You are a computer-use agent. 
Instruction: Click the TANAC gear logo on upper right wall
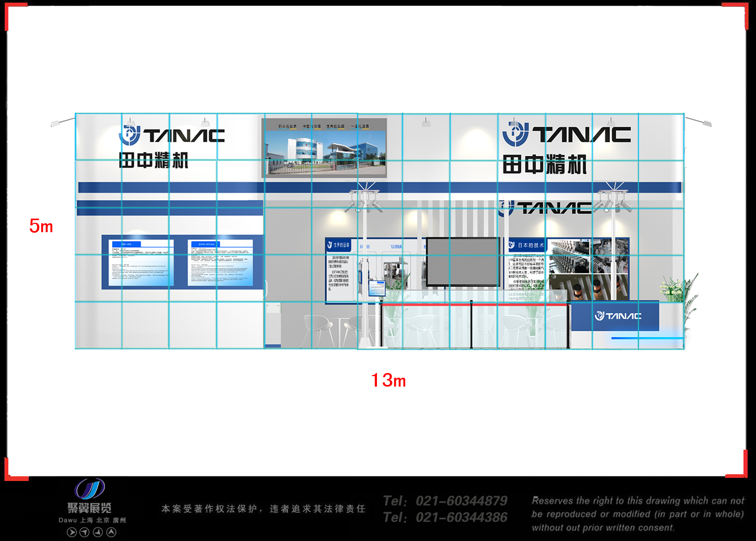click(516, 134)
